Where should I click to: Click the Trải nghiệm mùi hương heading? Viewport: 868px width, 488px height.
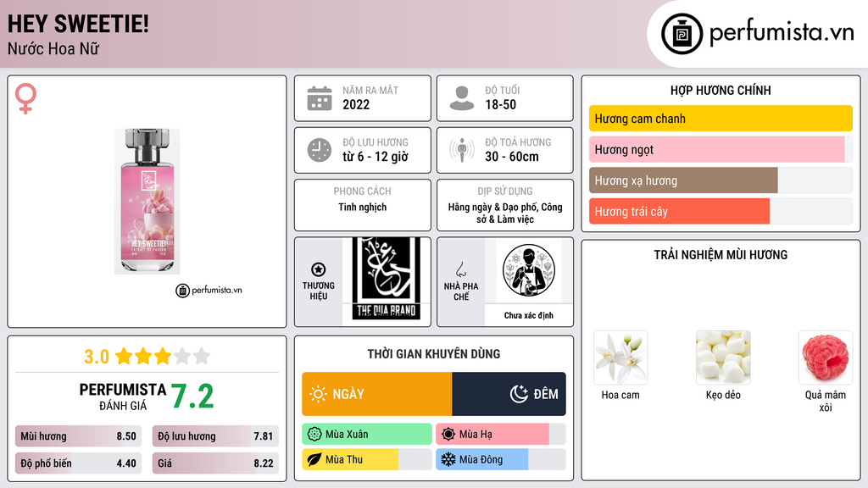pos(721,255)
